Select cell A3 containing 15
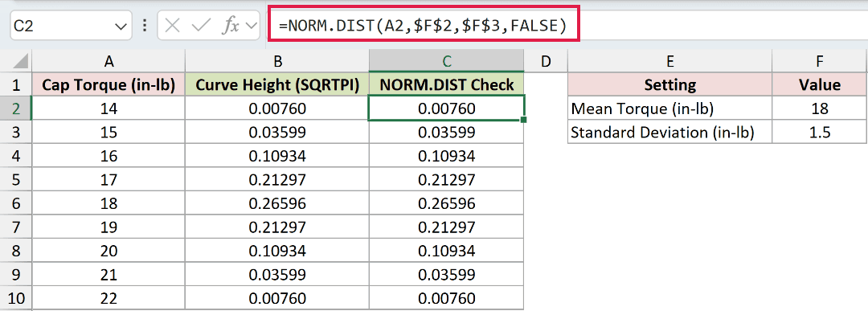 [108, 133]
